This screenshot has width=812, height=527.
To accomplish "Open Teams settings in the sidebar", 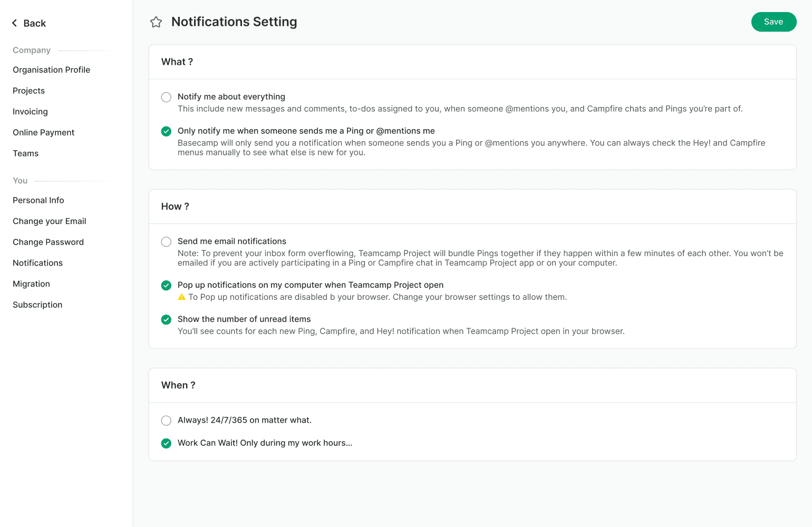I will (25, 153).
